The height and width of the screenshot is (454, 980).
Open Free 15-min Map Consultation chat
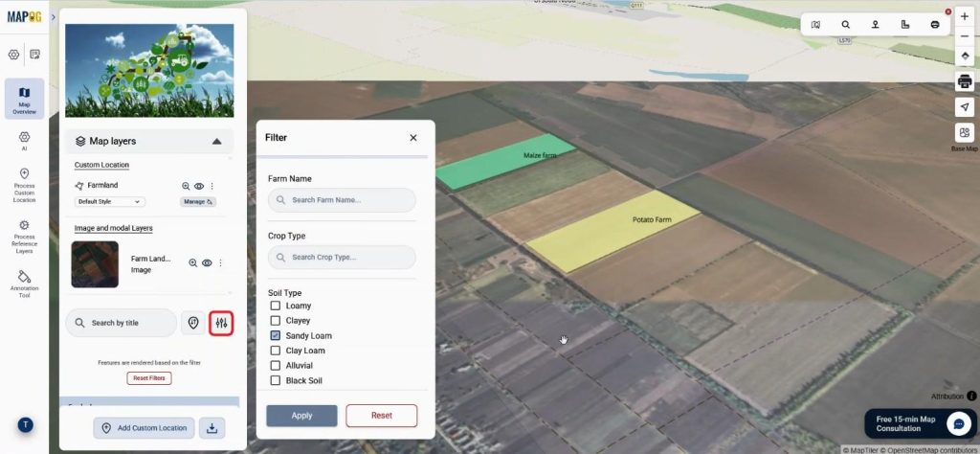coord(921,424)
